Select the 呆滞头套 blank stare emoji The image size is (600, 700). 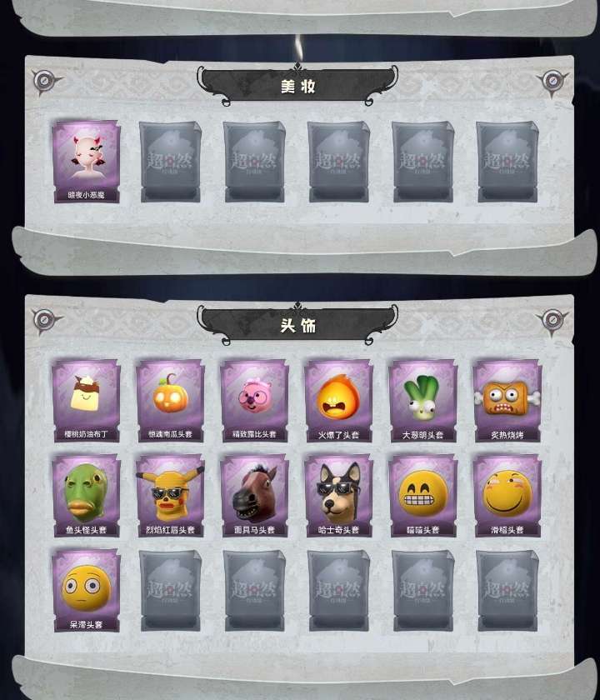86,591
